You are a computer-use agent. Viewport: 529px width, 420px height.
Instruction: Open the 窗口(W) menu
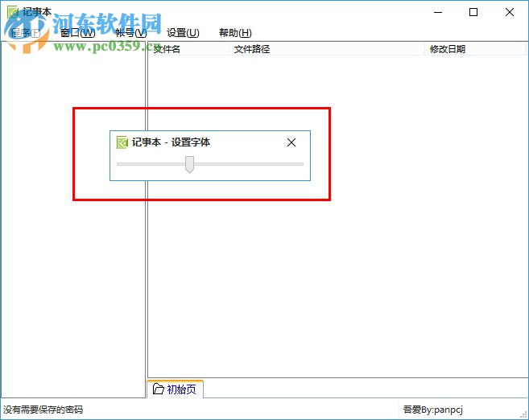click(77, 33)
